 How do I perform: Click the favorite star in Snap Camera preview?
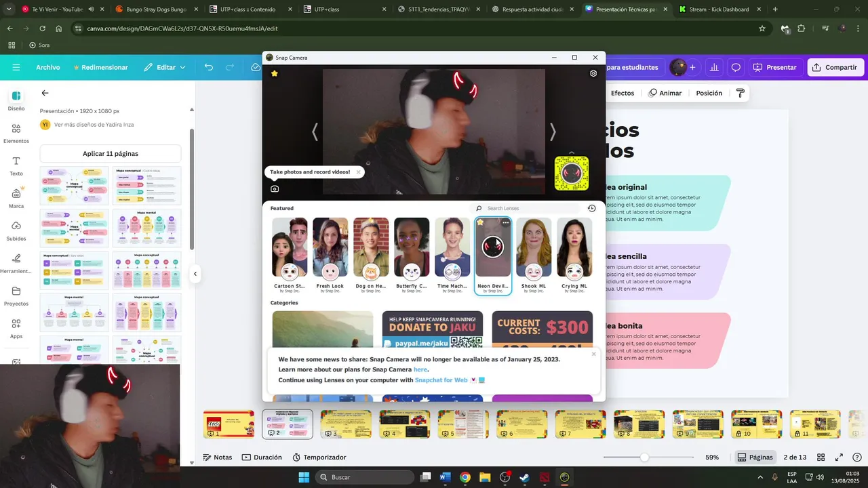click(275, 73)
